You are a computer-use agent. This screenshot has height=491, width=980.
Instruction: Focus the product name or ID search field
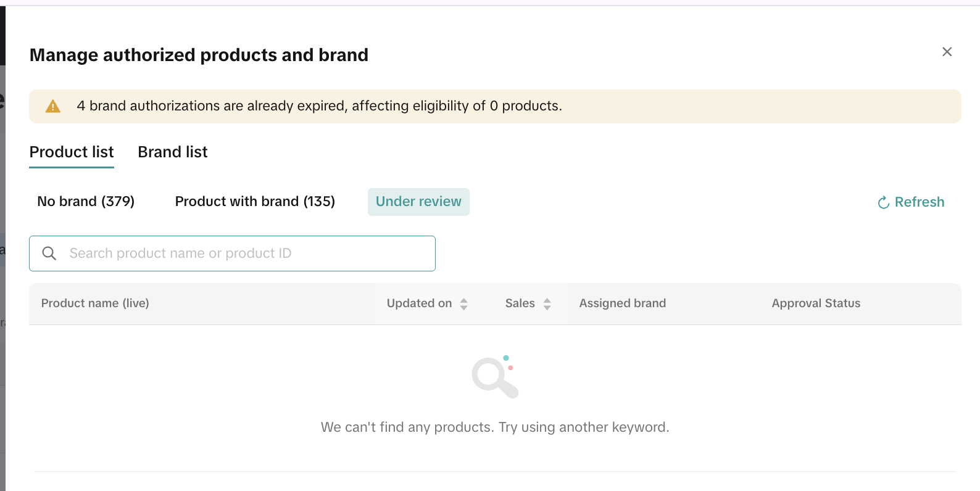tap(247, 254)
